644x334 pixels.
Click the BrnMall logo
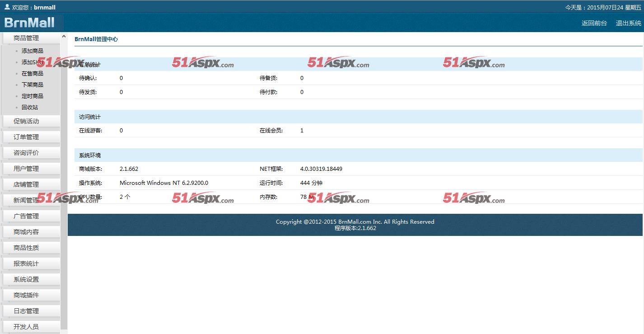click(x=30, y=23)
